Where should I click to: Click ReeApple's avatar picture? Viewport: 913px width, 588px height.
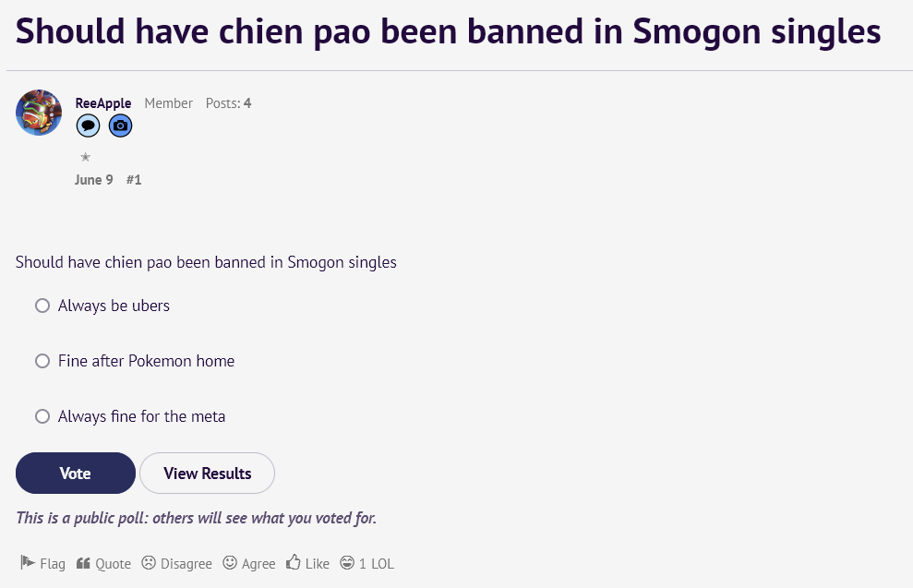pyautogui.click(x=39, y=113)
